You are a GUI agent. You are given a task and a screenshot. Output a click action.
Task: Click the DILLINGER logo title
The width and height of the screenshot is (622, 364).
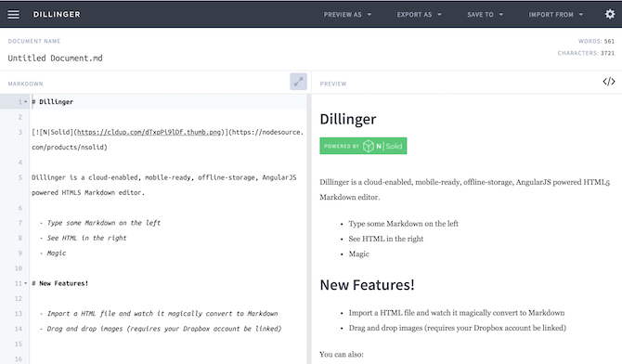pos(57,14)
